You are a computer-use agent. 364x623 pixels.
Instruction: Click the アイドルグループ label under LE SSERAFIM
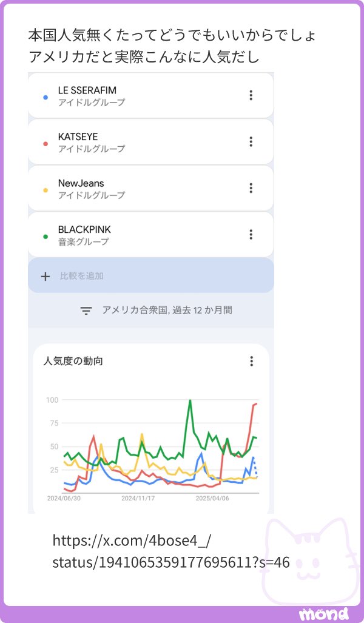coord(92,103)
